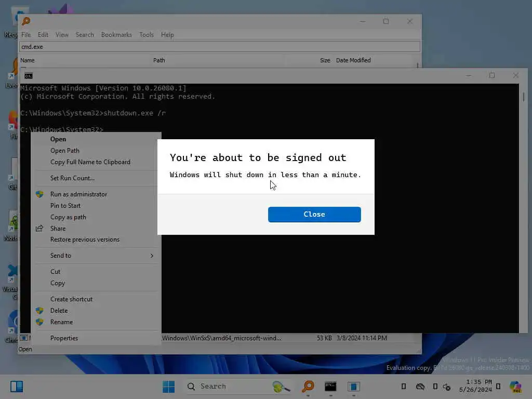Click the search highlight icon in taskbar search

point(281,387)
